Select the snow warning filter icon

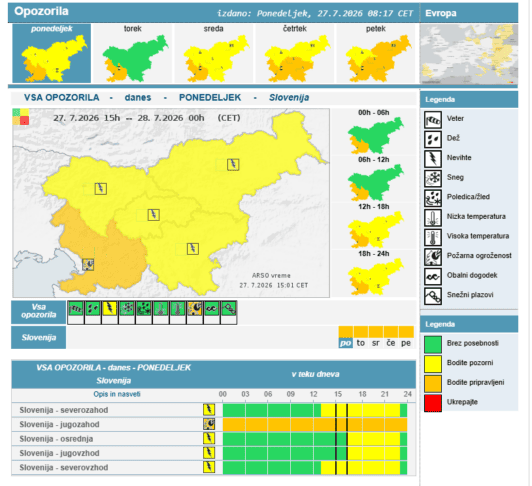coord(127,309)
